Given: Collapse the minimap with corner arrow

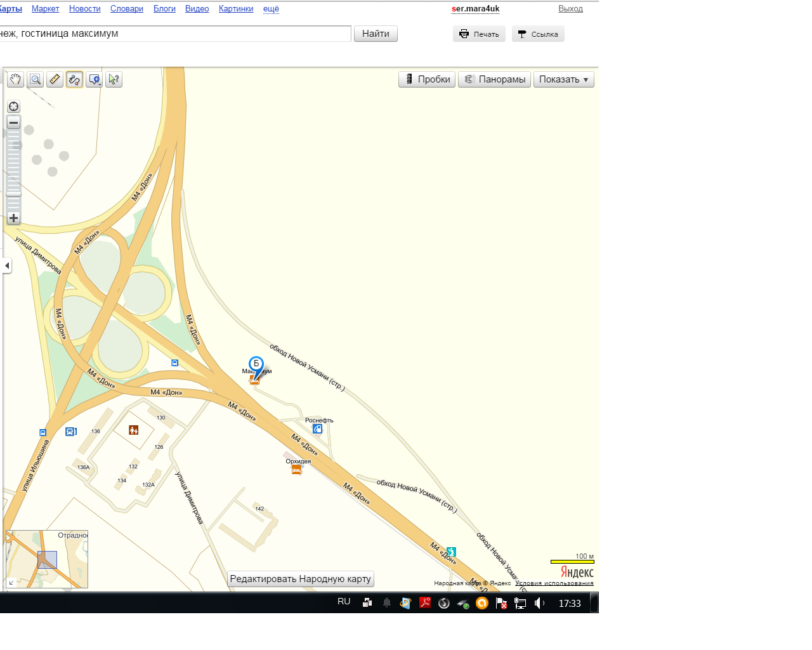Looking at the screenshot, I should (x=11, y=583).
